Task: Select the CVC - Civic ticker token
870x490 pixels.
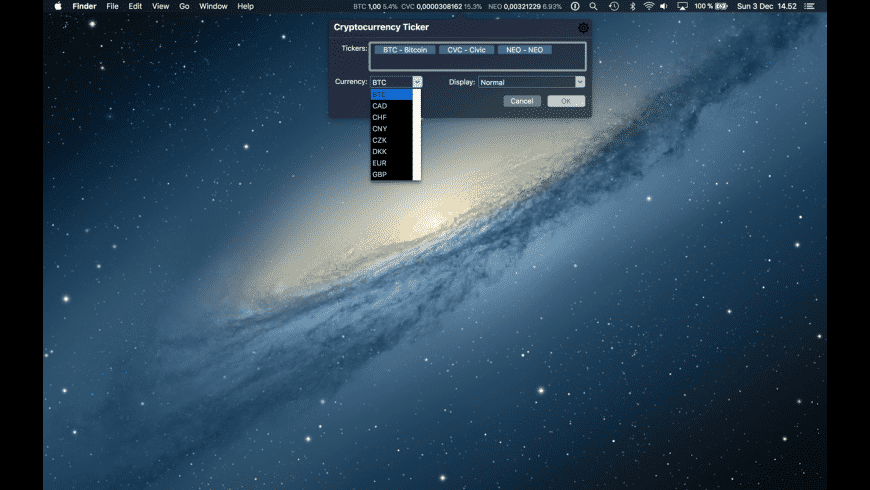Action: [466, 50]
